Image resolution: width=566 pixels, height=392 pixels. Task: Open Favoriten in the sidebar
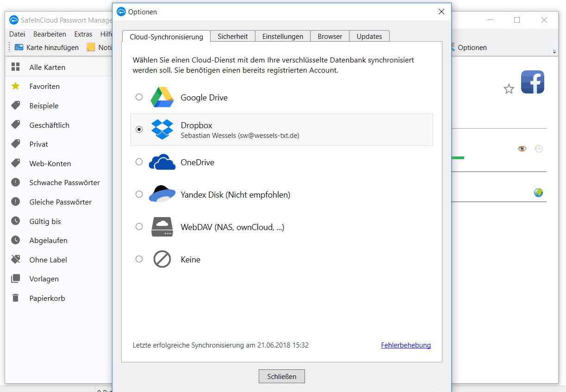58,86
